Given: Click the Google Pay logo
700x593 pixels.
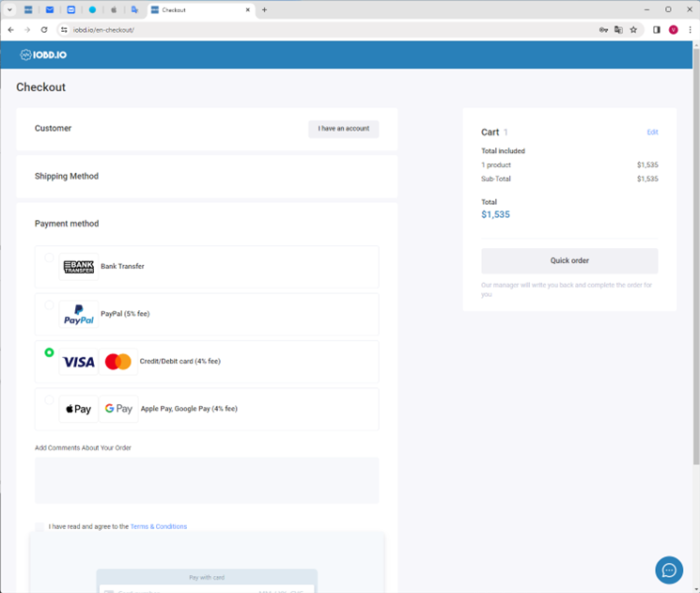Looking at the screenshot, I should tap(118, 409).
